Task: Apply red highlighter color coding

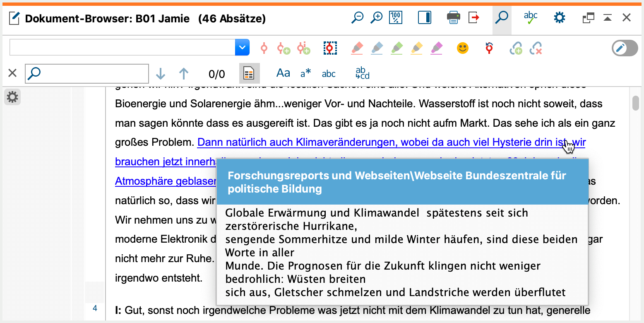Action: 357,48
